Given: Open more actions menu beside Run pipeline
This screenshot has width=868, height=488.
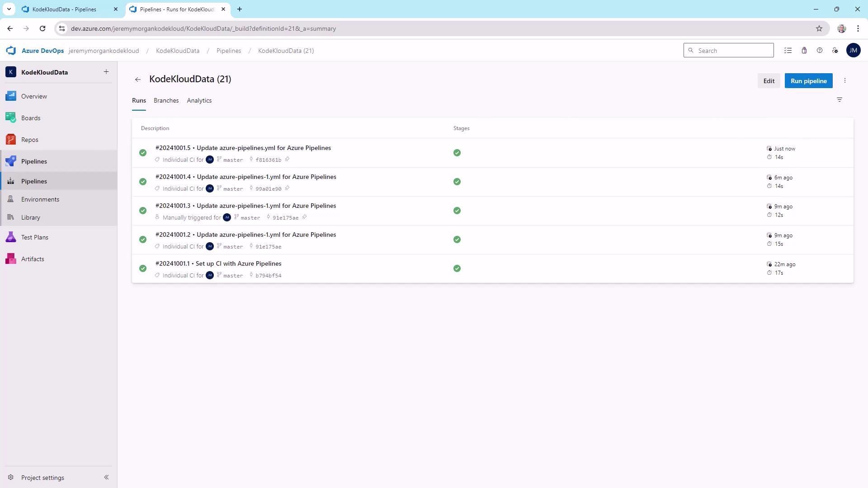Looking at the screenshot, I should 845,81.
